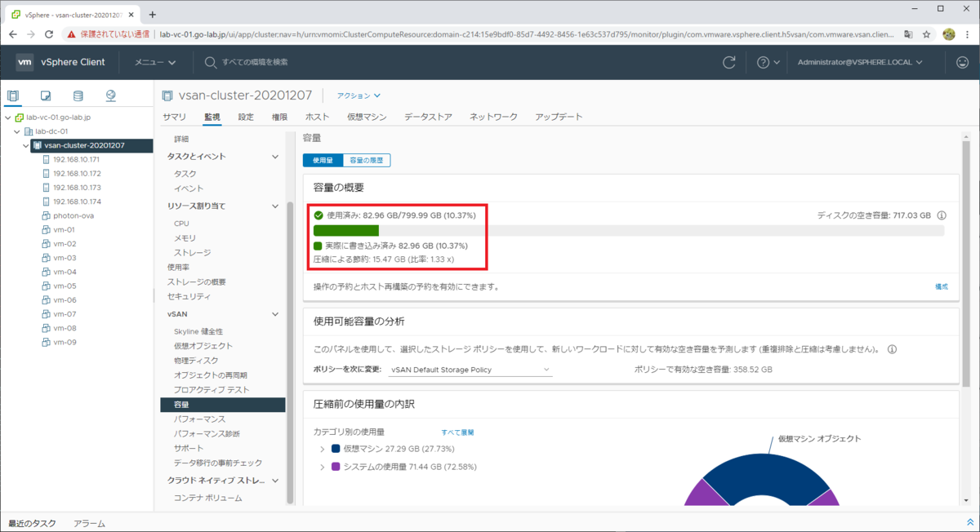This screenshot has height=532, width=980.
Task: Switch to ネットワーク tab
Action: (493, 117)
